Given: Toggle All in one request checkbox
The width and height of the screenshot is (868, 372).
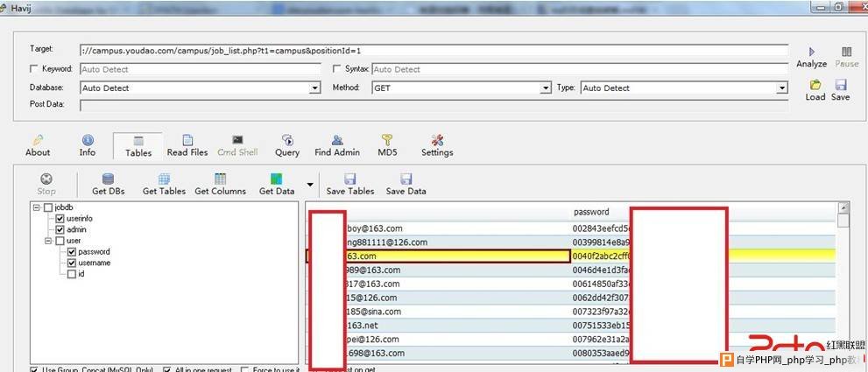Looking at the screenshot, I should tap(166, 369).
